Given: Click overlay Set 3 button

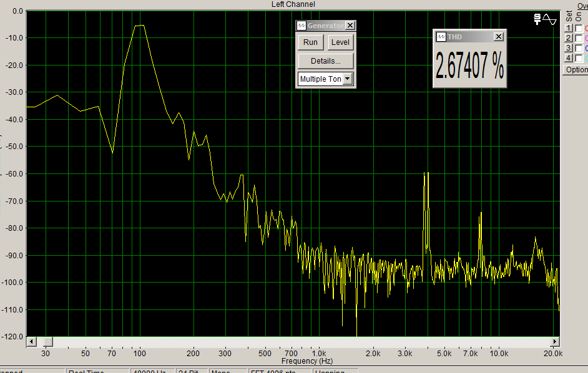Looking at the screenshot, I should pyautogui.click(x=569, y=49).
